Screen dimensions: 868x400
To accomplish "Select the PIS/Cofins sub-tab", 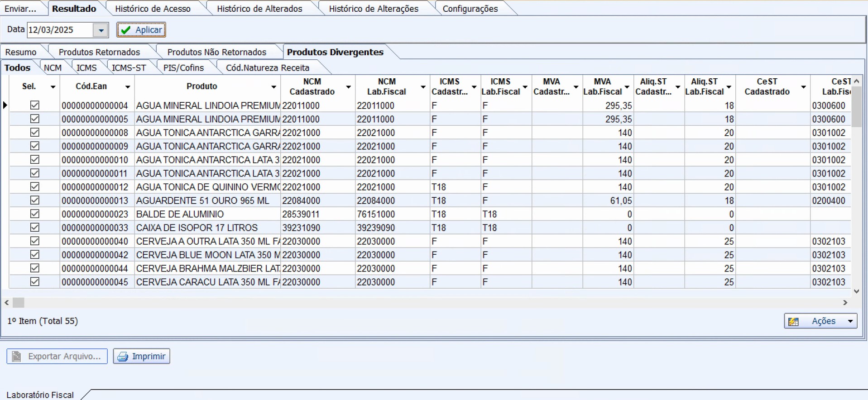I will coord(183,68).
